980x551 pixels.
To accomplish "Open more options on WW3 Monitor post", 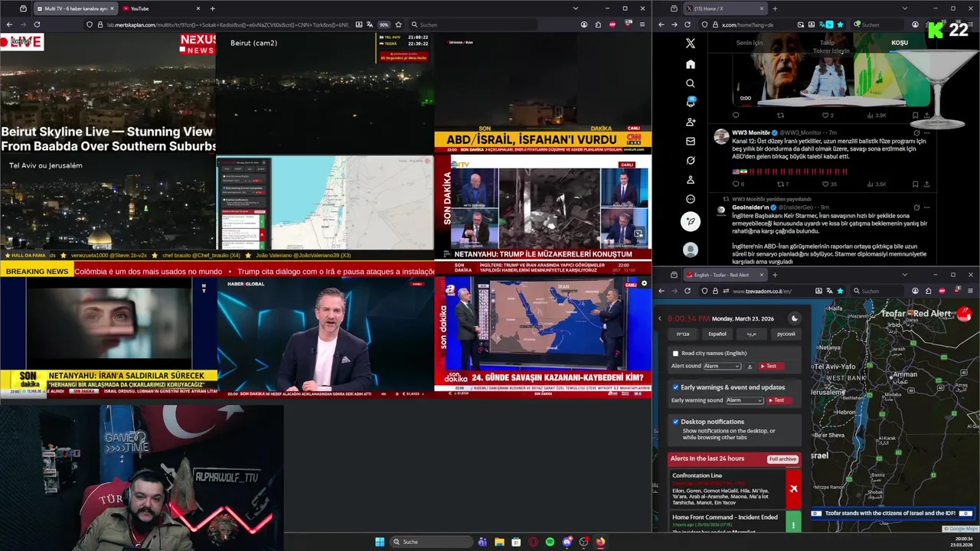I will point(927,133).
